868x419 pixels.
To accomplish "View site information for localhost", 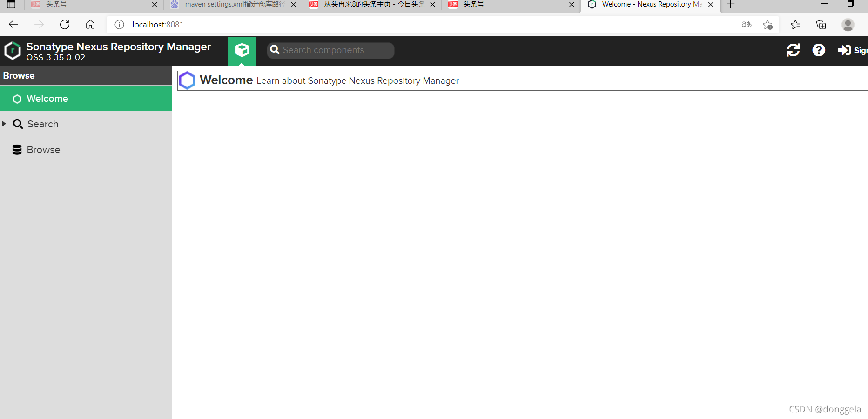I will coord(119,25).
